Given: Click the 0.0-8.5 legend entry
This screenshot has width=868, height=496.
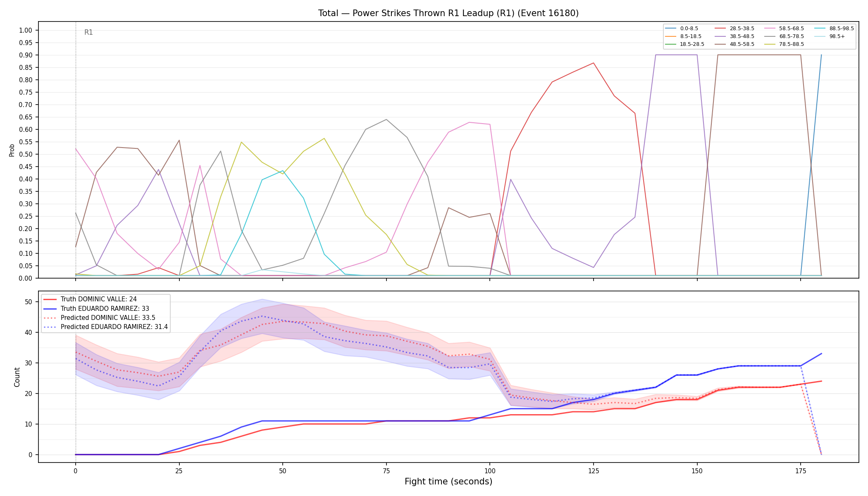Looking at the screenshot, I should pos(682,29).
